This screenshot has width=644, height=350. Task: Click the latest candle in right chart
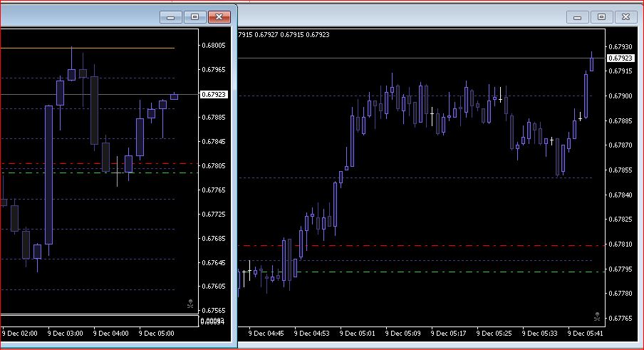(x=592, y=64)
